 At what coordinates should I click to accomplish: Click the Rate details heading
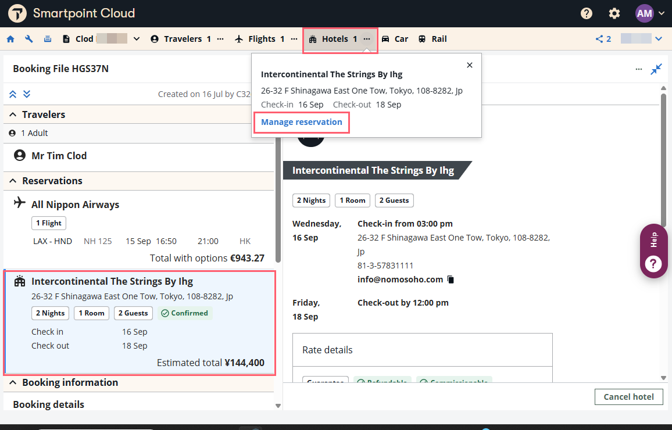(x=327, y=350)
